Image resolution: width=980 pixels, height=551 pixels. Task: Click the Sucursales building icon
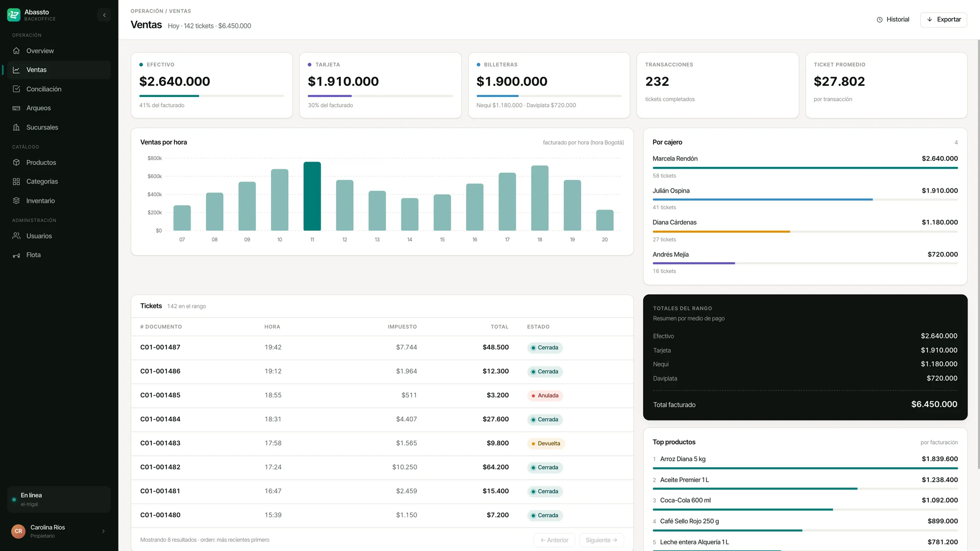[16, 127]
